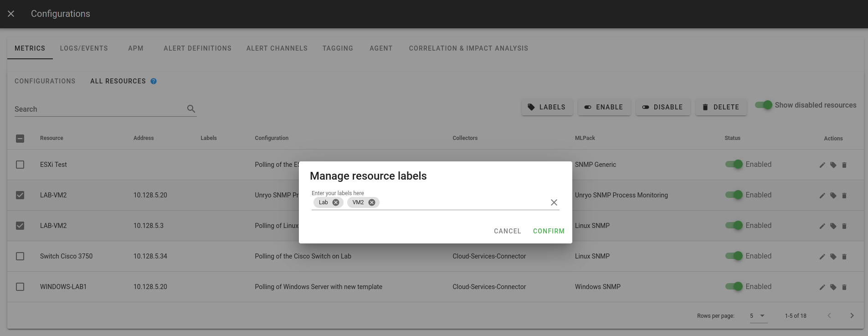Uncheck LAB-VM2 10.128.5.3 checkbox
Viewport: 868px width, 336px height.
tap(20, 226)
